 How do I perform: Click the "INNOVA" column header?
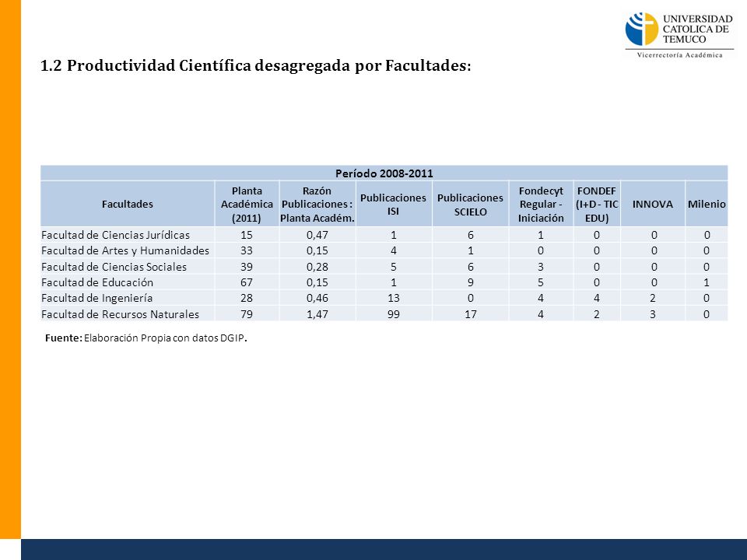653,205
